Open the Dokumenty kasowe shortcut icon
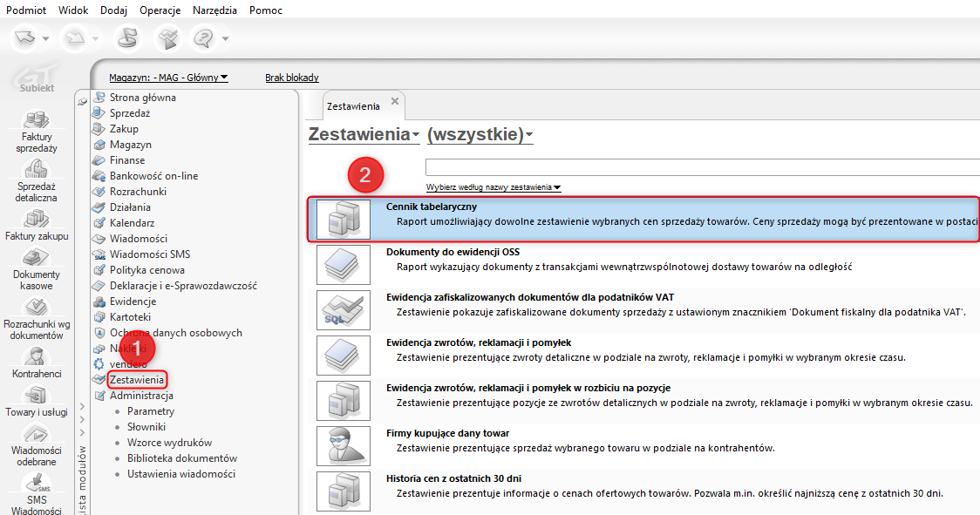Viewport: 980px width, 515px height. tap(37, 258)
